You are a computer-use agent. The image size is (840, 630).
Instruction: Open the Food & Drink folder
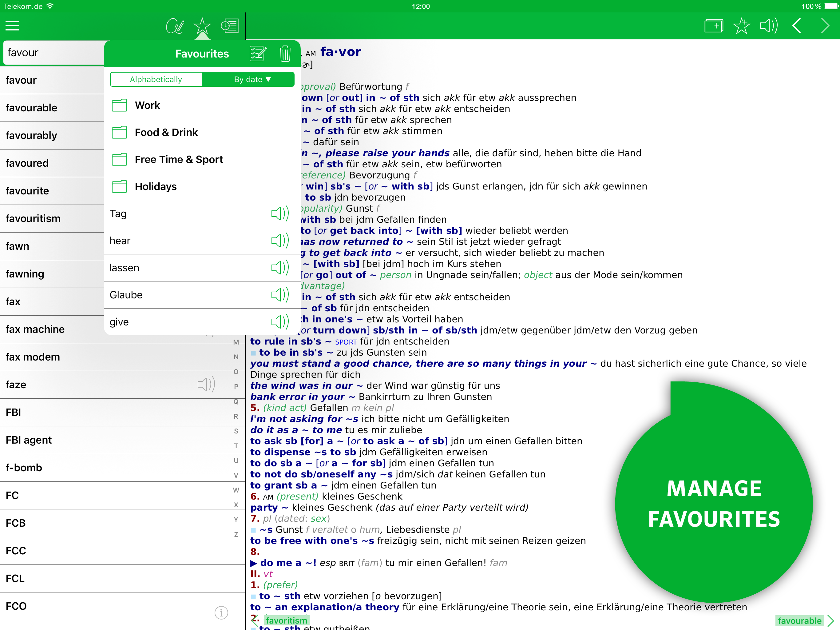(x=166, y=132)
